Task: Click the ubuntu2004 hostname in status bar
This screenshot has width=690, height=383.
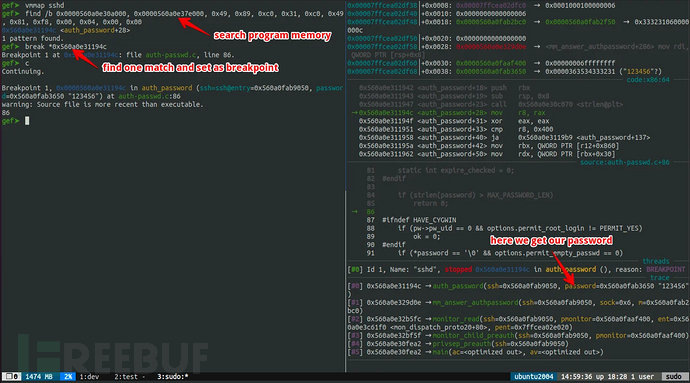Action: (533, 377)
